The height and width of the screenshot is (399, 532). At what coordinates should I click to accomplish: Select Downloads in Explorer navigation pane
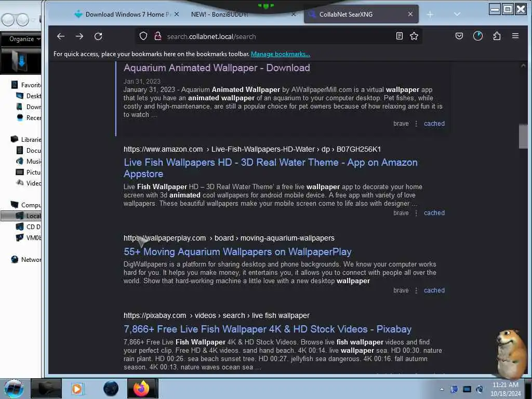(29, 107)
